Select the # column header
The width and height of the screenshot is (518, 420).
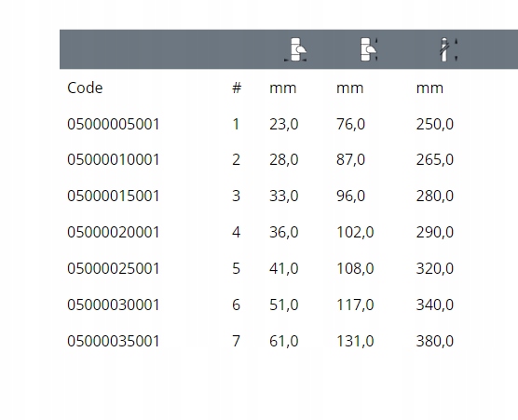tap(237, 88)
